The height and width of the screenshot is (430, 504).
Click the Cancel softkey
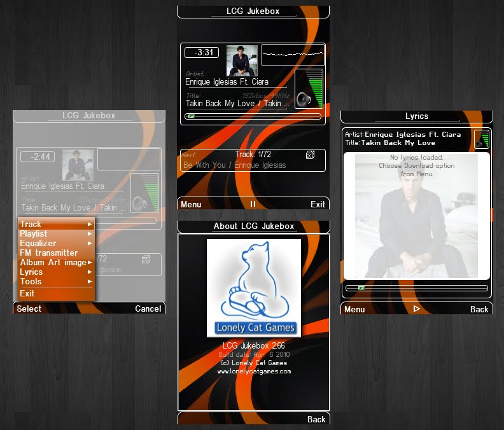click(x=148, y=309)
